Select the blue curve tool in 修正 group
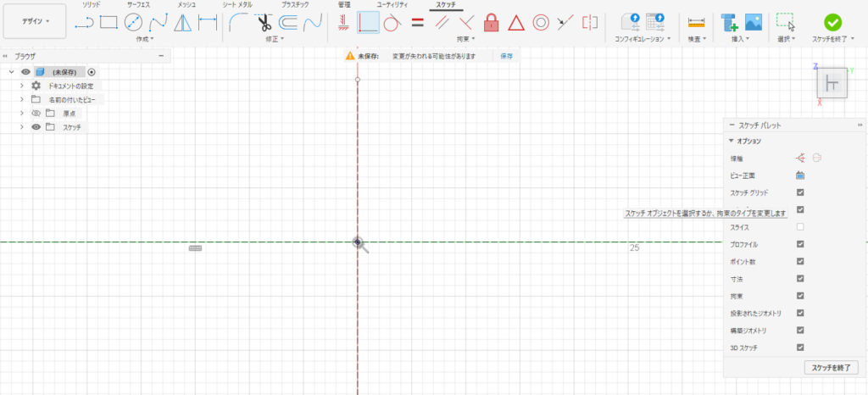The height and width of the screenshot is (395, 868). coord(313,23)
